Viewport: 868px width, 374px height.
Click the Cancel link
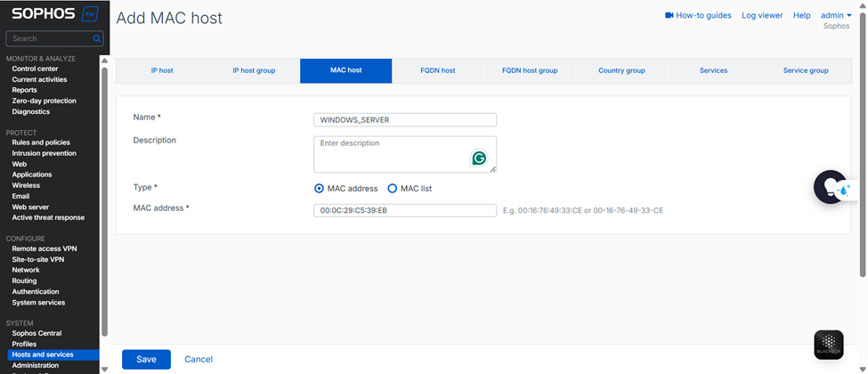tap(199, 359)
